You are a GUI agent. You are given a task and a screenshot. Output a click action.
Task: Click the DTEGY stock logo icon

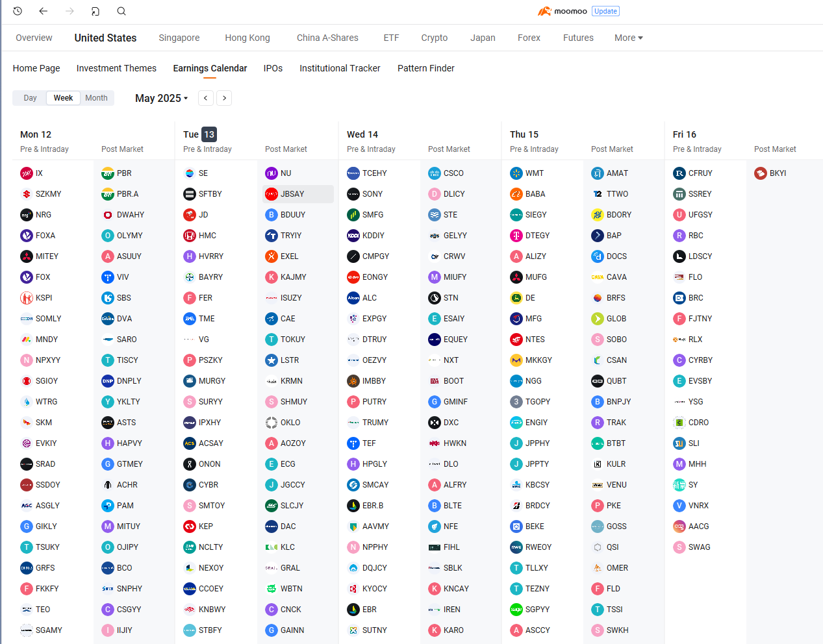[x=516, y=236]
